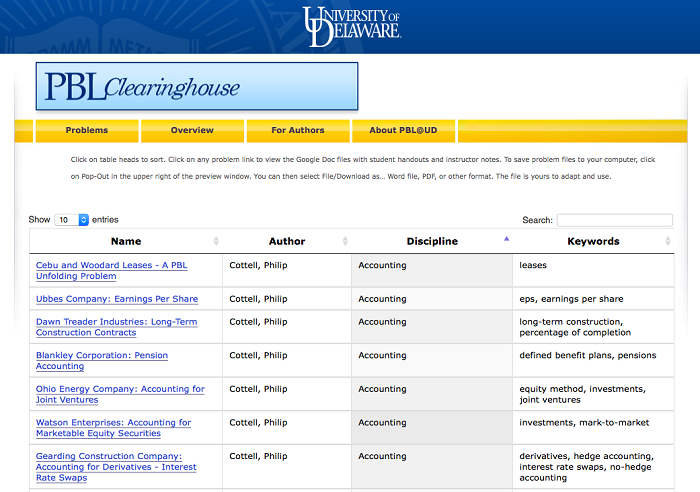Open Dawn Treader Industries construction contracts link

tap(117, 327)
